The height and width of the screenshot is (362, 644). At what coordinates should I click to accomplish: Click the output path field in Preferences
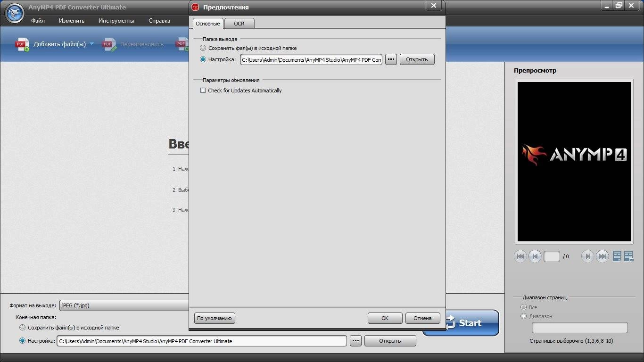(311, 60)
